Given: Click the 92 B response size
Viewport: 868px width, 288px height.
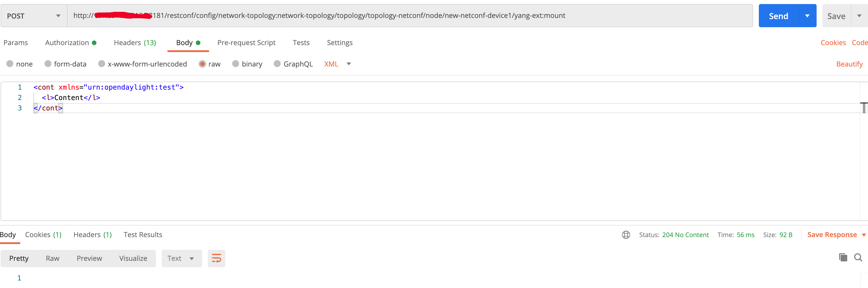Looking at the screenshot, I should pos(786,235).
